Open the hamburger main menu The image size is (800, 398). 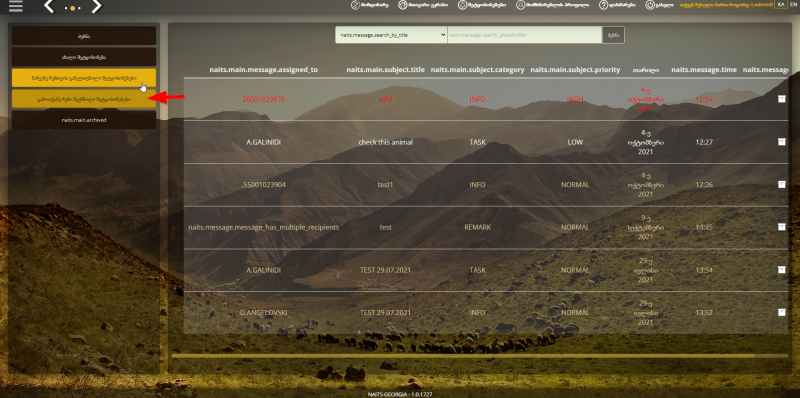[16, 6]
